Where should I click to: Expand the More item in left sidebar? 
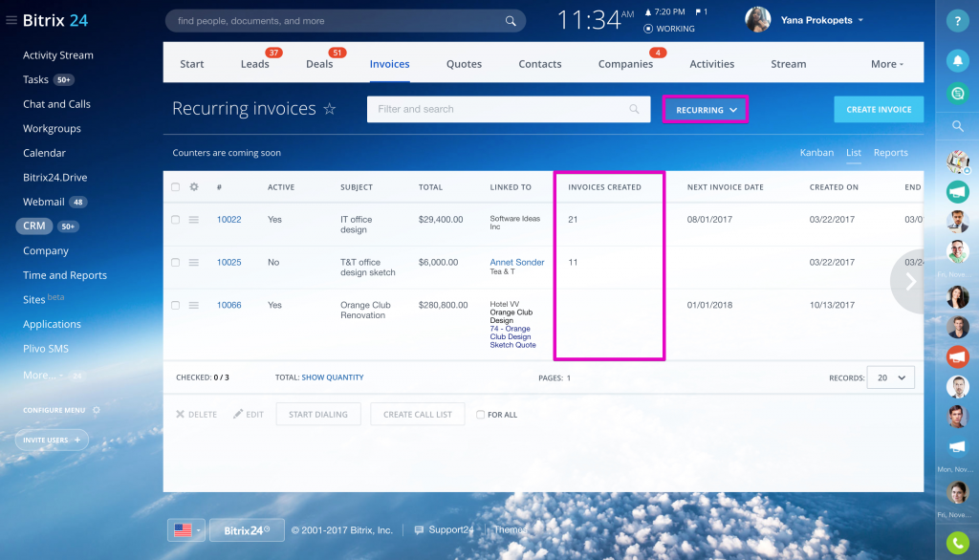[43, 376]
